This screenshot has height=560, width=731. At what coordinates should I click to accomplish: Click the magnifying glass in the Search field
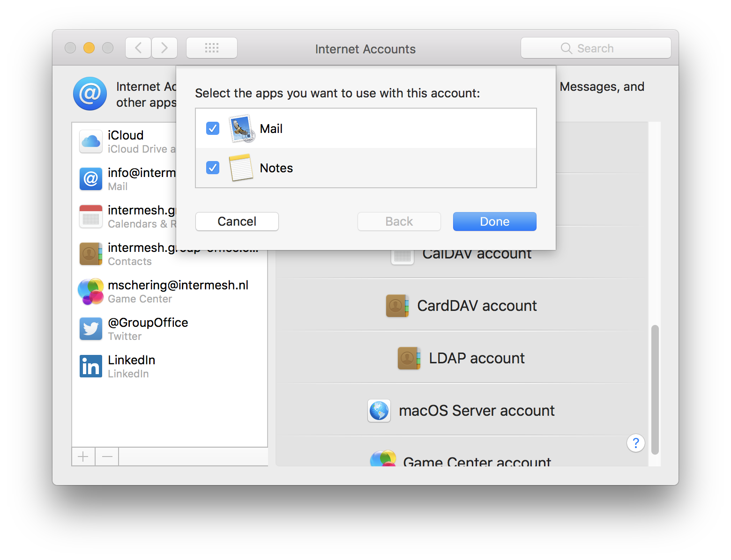pyautogui.click(x=567, y=48)
